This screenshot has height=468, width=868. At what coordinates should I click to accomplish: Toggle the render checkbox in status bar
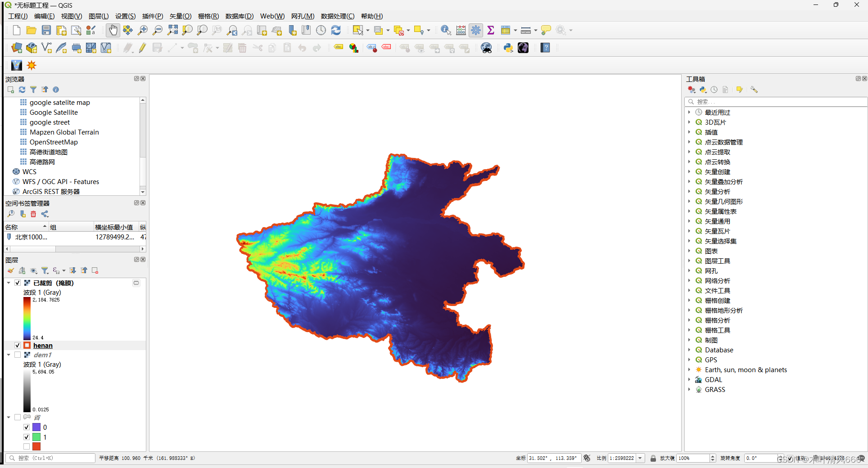[x=790, y=458]
